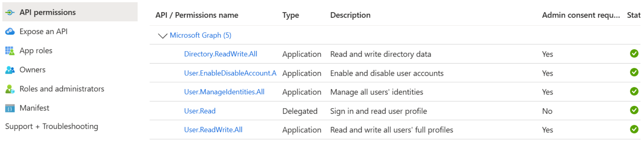The image size is (644, 143).
Task: Open the Microsoft Graph (5) link
Action: click(200, 35)
